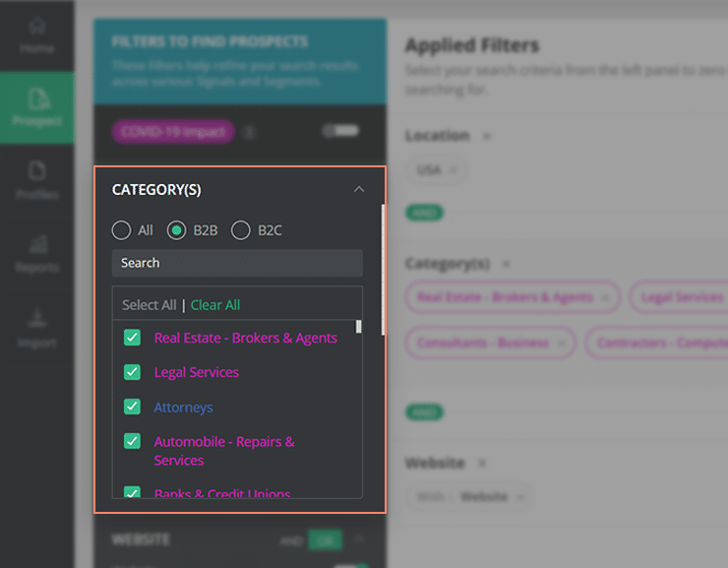Uncheck the Legal Services checkbox
The width and height of the screenshot is (728, 568).
click(132, 372)
